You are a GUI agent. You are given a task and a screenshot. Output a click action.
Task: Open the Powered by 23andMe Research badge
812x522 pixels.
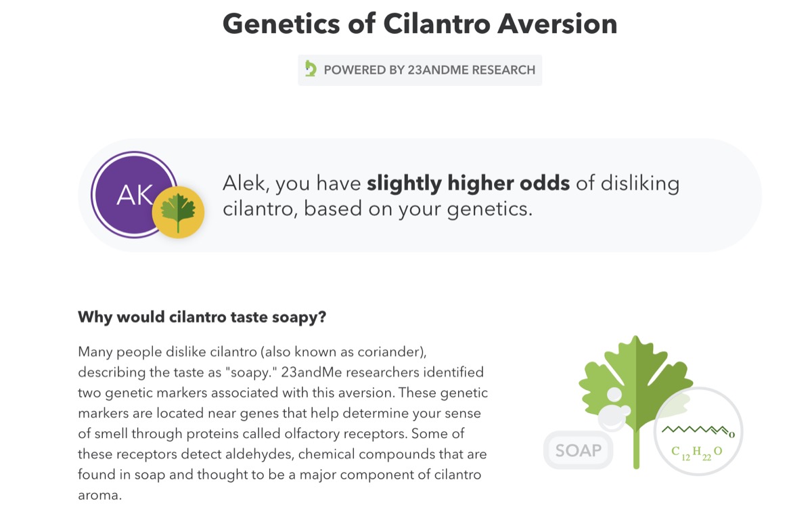pyautogui.click(x=420, y=70)
